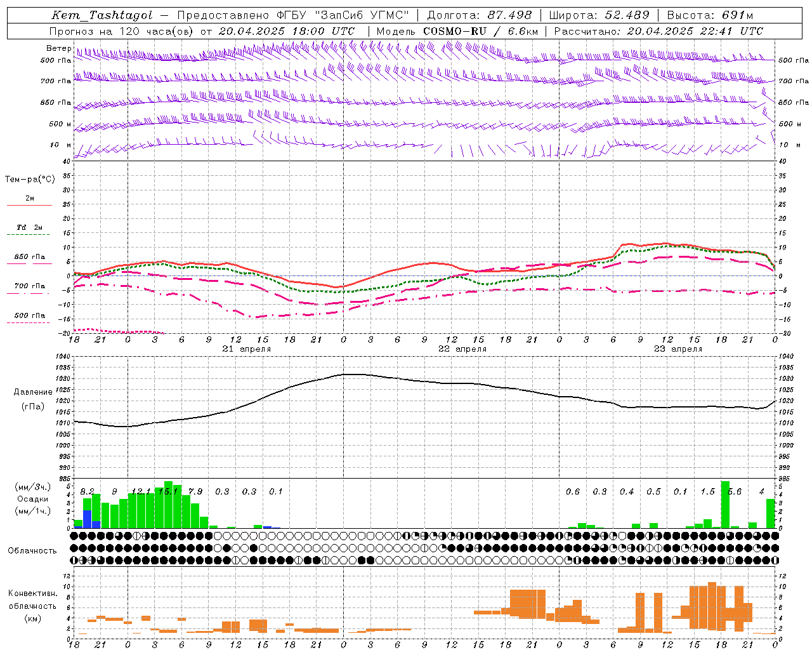Click the Модель COSMO-RU / 6.6км text
Image resolution: width=812 pixels, height=650 pixels.
(457, 31)
